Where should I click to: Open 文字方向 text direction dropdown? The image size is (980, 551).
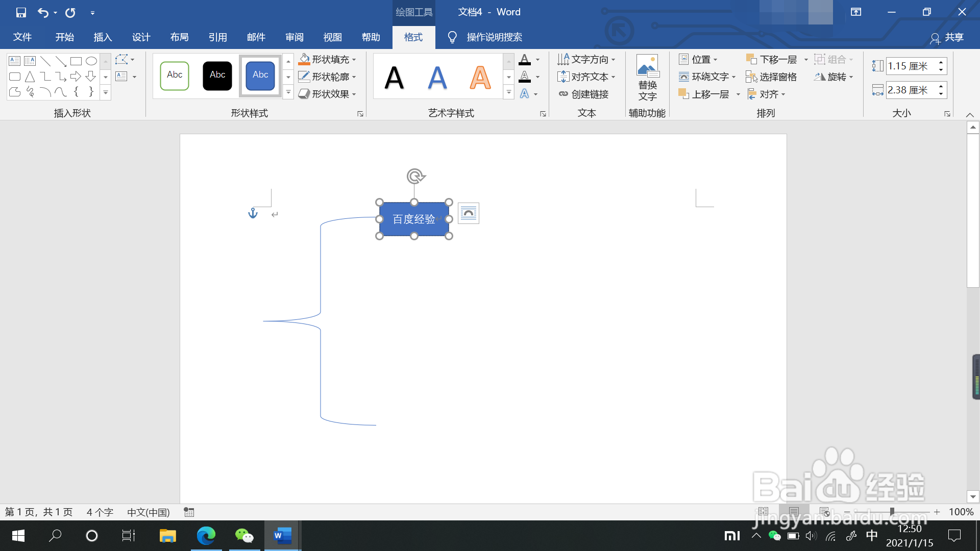tap(586, 60)
